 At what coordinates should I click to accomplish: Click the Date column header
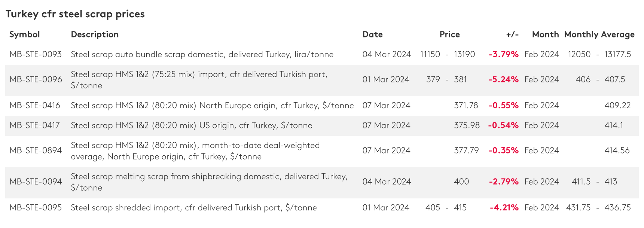click(x=372, y=34)
